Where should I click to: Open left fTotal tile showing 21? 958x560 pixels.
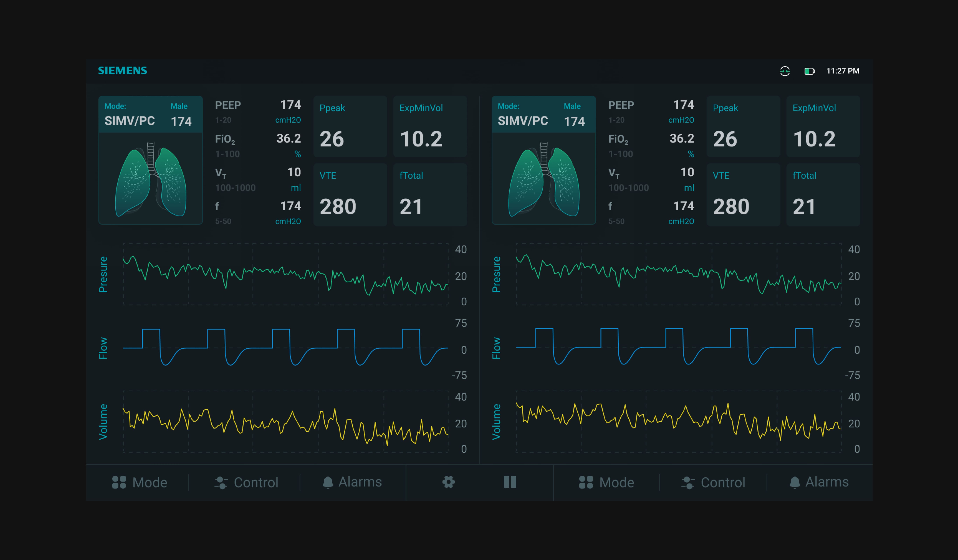pyautogui.click(x=430, y=195)
